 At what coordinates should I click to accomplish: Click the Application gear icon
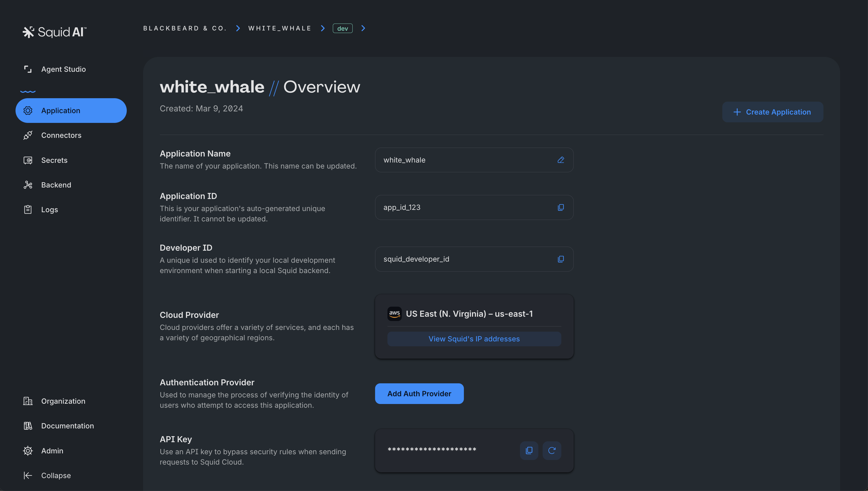click(x=28, y=111)
